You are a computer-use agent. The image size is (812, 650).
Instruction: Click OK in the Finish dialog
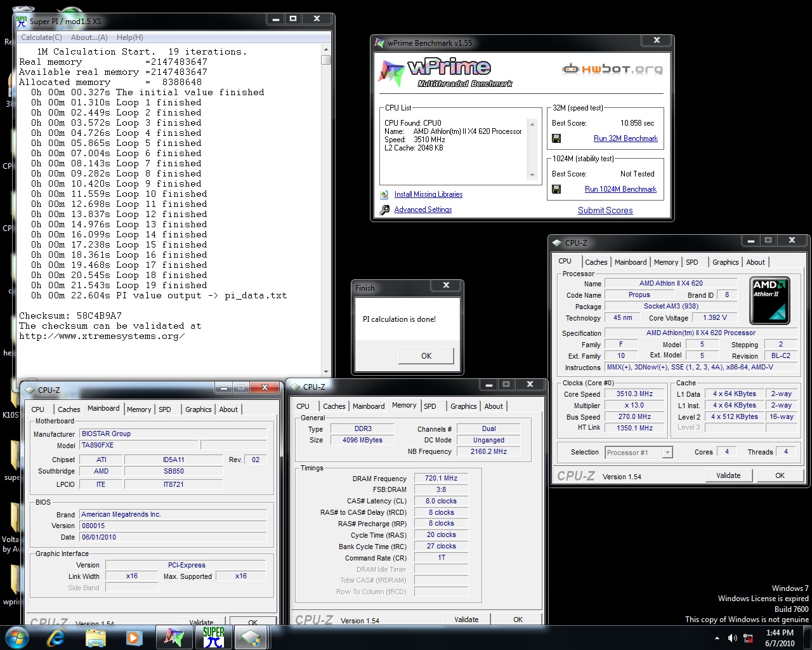tap(426, 355)
